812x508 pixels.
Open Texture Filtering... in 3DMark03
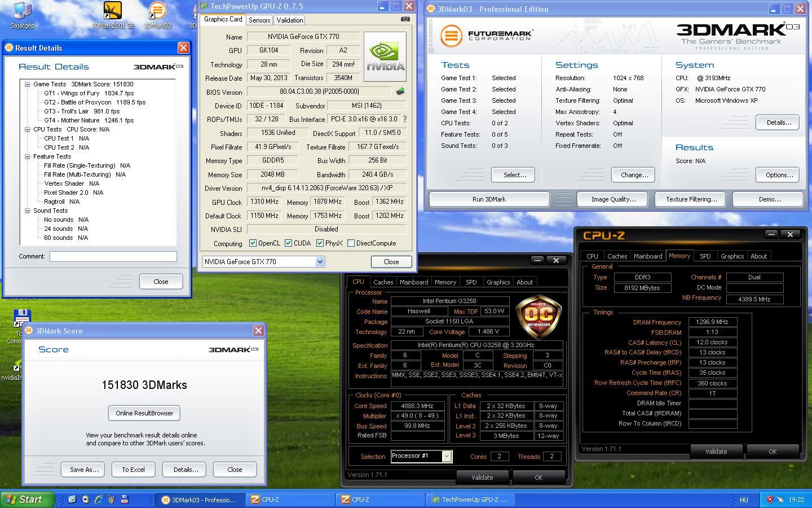coord(691,199)
